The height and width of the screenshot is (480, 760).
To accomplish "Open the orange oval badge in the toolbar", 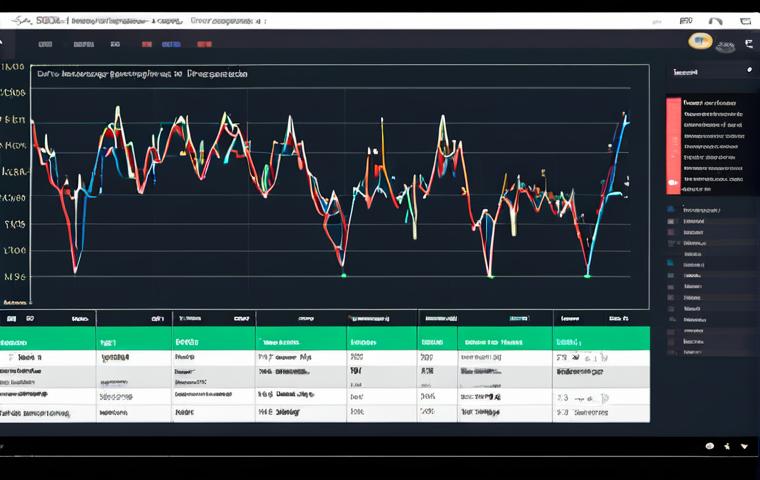I will point(700,41).
